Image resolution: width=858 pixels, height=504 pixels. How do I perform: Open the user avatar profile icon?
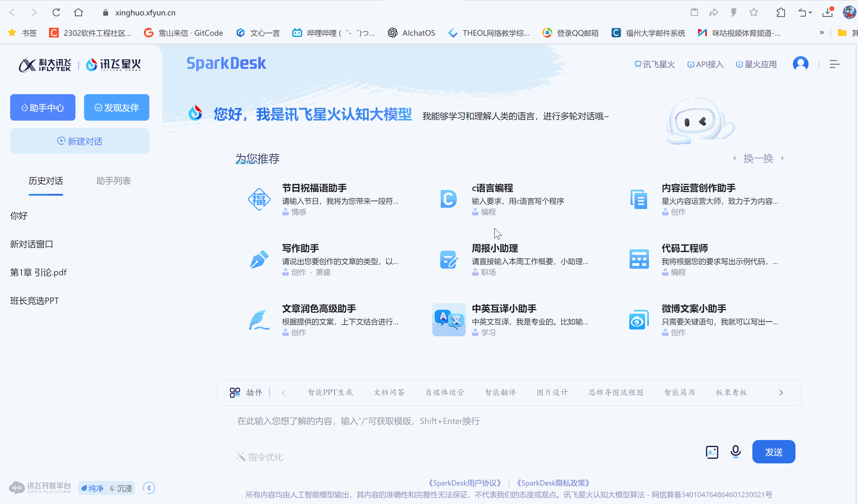pos(800,64)
